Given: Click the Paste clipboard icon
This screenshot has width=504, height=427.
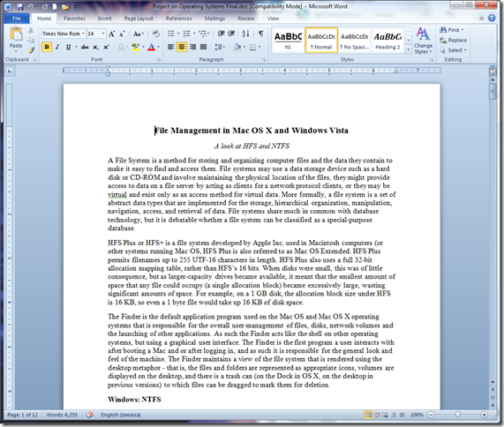Looking at the screenshot, I should pos(16,34).
